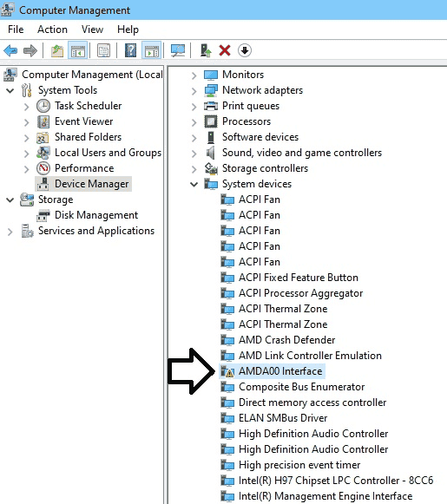Image resolution: width=447 pixels, height=504 pixels.
Task: Click the Up one level folder icon
Action: tap(57, 50)
